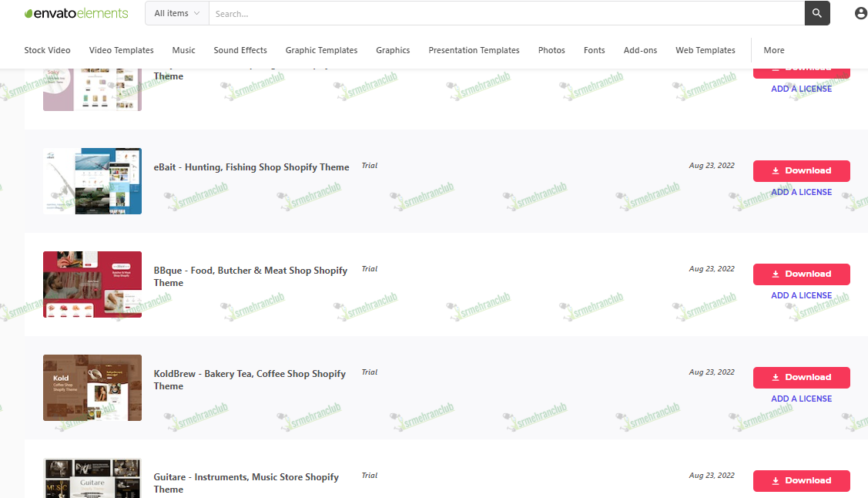The image size is (868, 498).
Task: Open the Add-ons menu
Action: (x=641, y=50)
